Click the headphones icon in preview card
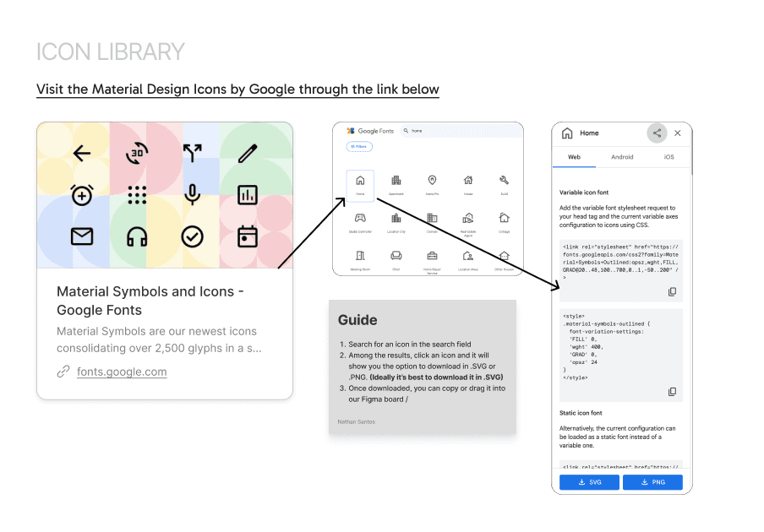 coord(137,237)
